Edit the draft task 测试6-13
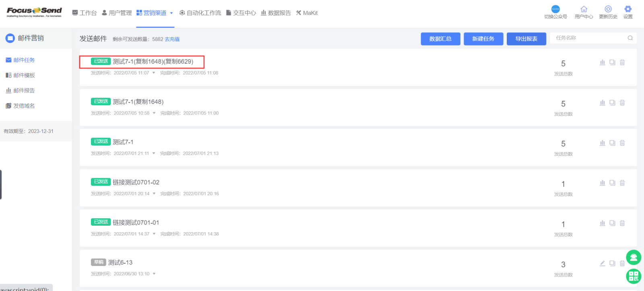Image resolution: width=644 pixels, height=291 pixels. [603, 264]
